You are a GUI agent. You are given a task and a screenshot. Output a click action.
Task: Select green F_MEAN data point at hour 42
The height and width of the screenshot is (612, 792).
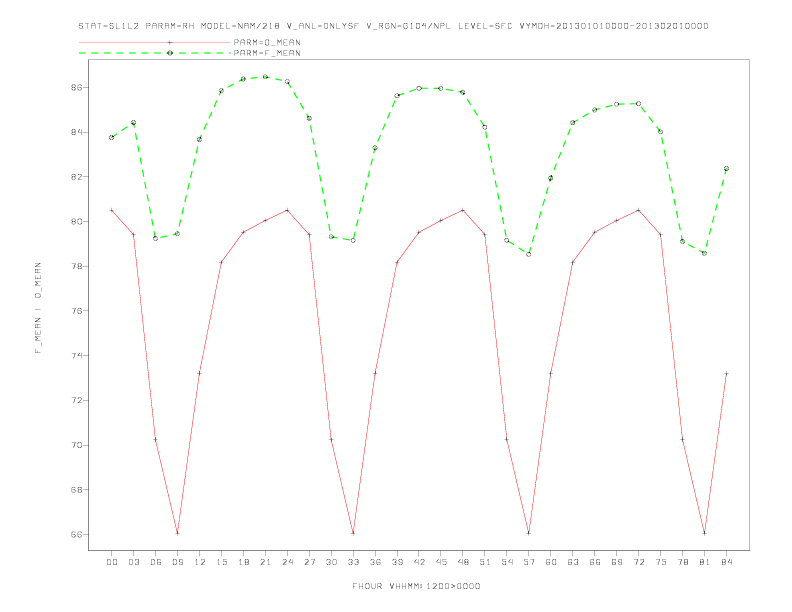(419, 88)
